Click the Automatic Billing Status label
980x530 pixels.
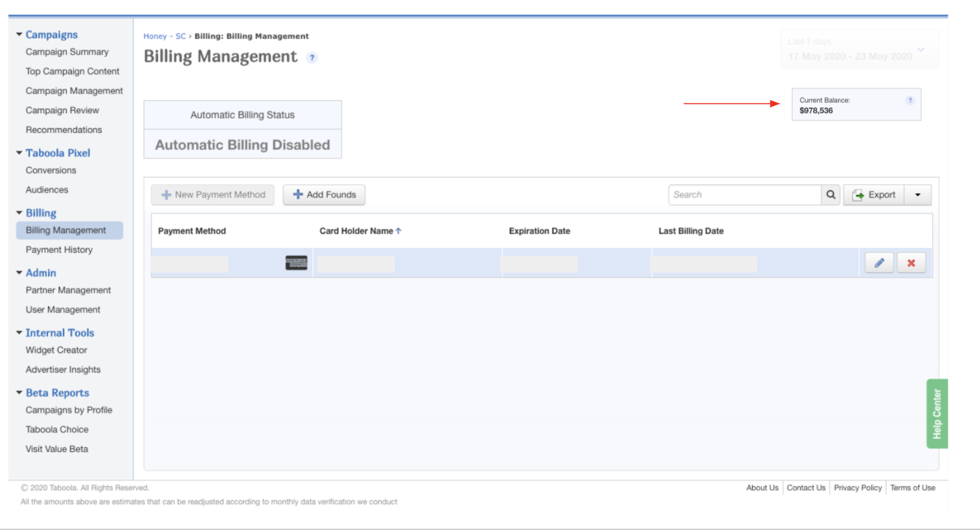[x=242, y=115]
